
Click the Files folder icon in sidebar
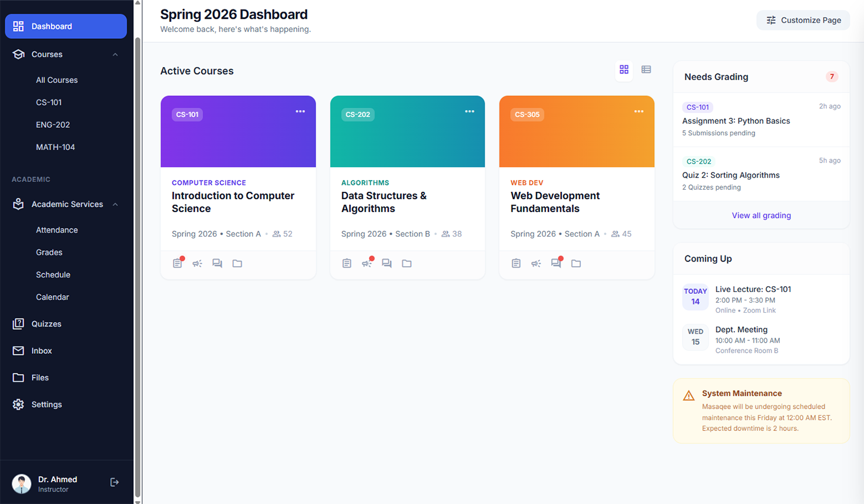18,377
